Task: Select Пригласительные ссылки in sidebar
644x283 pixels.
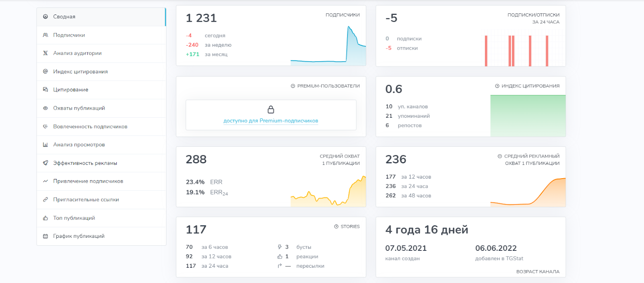Action: [86, 200]
